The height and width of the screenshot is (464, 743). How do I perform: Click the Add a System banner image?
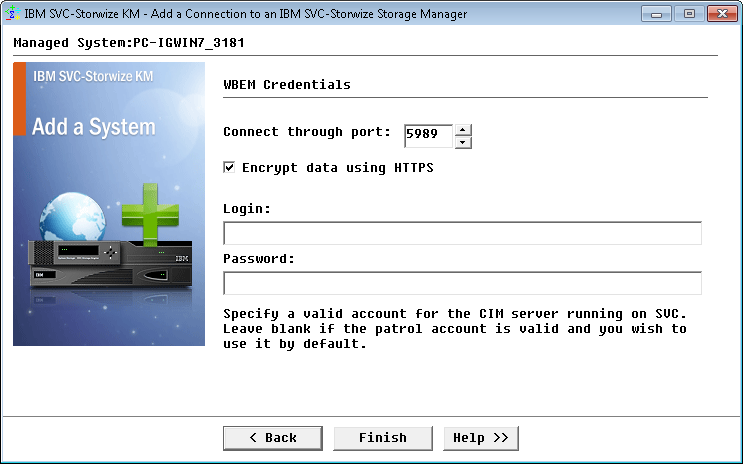pyautogui.click(x=109, y=204)
